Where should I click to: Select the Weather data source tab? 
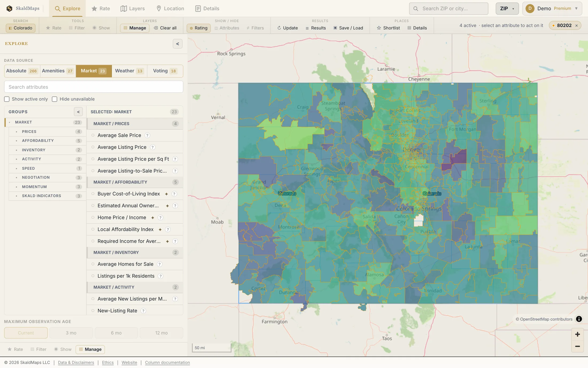point(129,71)
